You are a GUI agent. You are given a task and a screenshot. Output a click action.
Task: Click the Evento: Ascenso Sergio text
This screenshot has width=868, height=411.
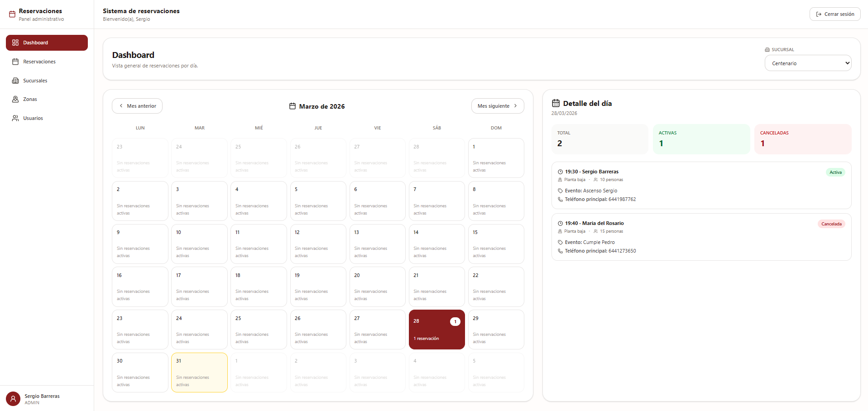pos(591,191)
